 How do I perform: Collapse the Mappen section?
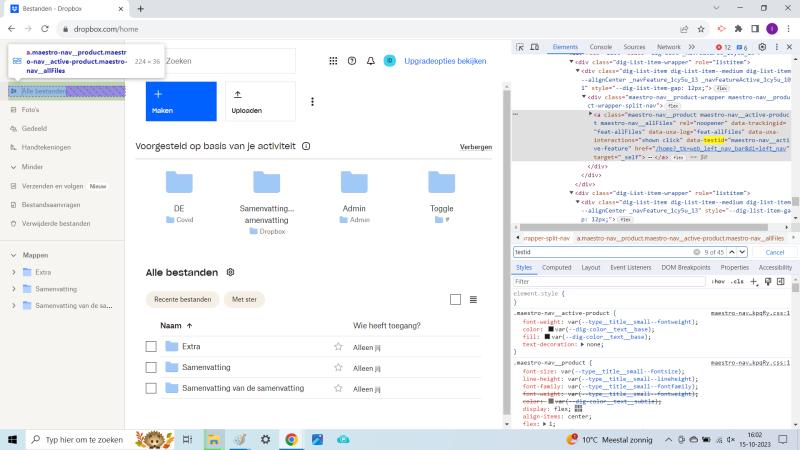pyautogui.click(x=13, y=255)
